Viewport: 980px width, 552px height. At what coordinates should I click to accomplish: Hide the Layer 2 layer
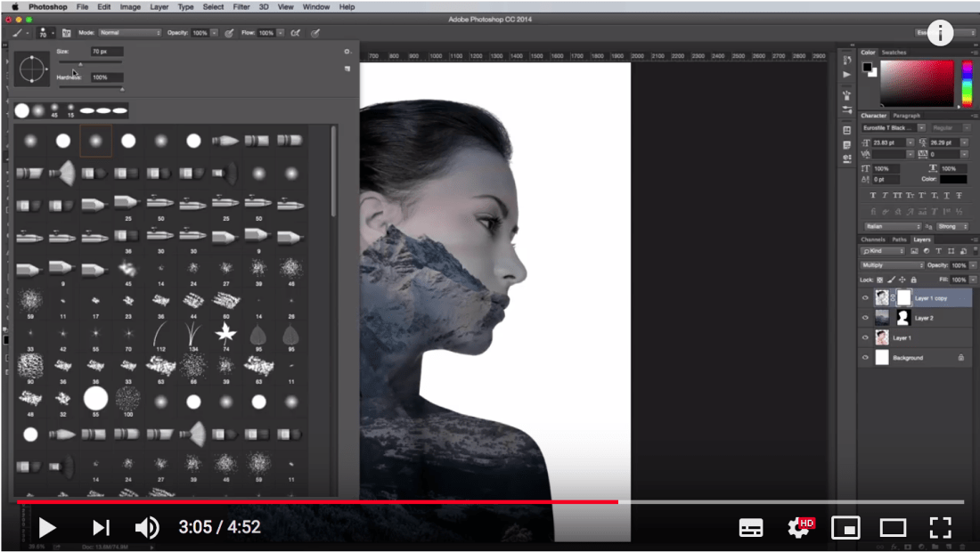866,318
